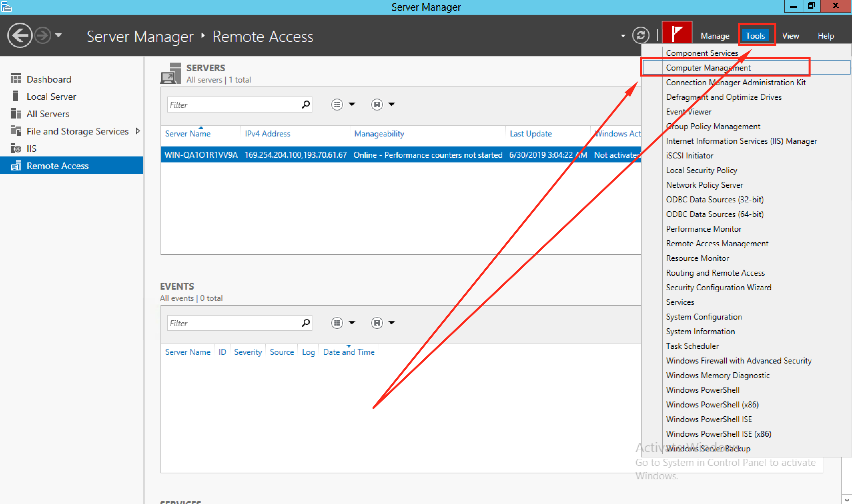Open the notifications flag icon

[677, 33]
